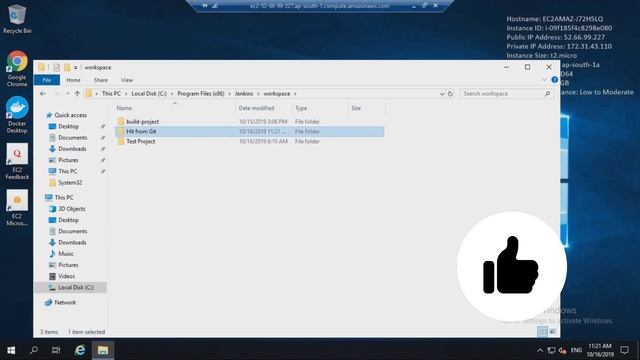Click the ENG language indicator
Viewport: 640px width, 360px height.
tap(576, 350)
